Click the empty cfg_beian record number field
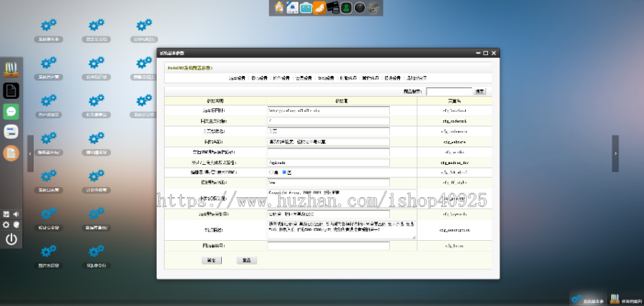 pos(328,246)
